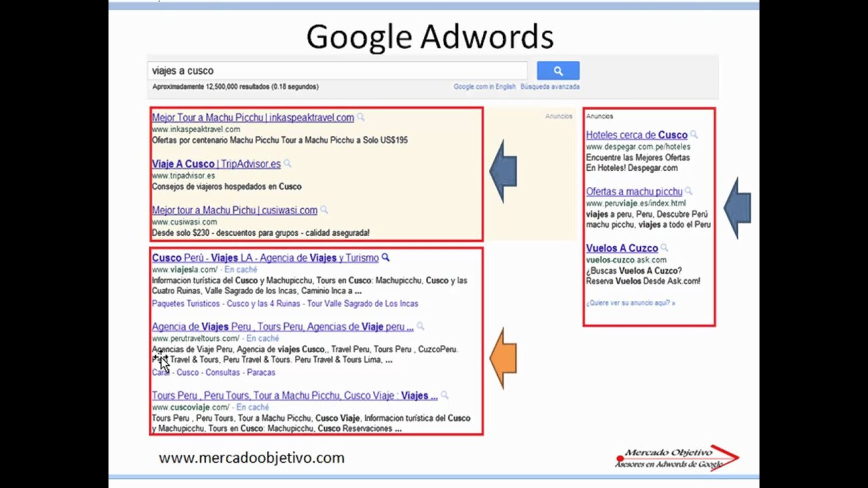868x488 pixels.
Task: Click 'vuelos-cuzco.ask.com' URL text
Action: [x=626, y=260]
